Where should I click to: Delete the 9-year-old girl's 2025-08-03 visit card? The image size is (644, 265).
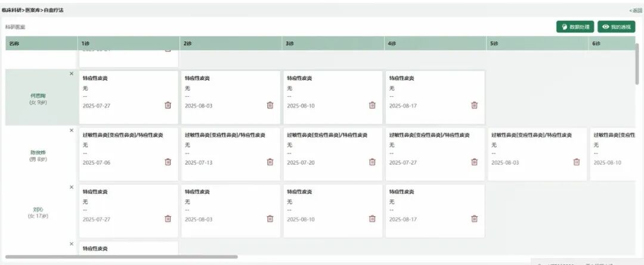click(270, 105)
